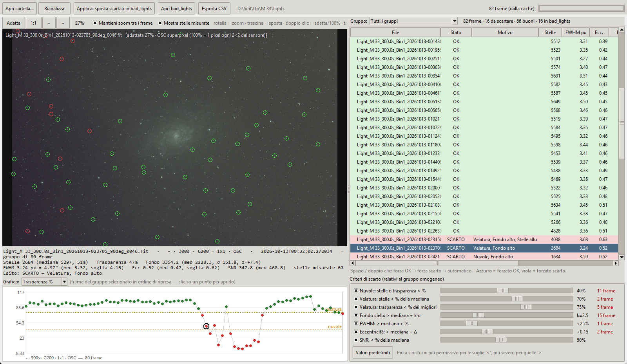Click the '11 frame' count for Nuvole
The width and height of the screenshot is (627, 364).
coord(606,291)
